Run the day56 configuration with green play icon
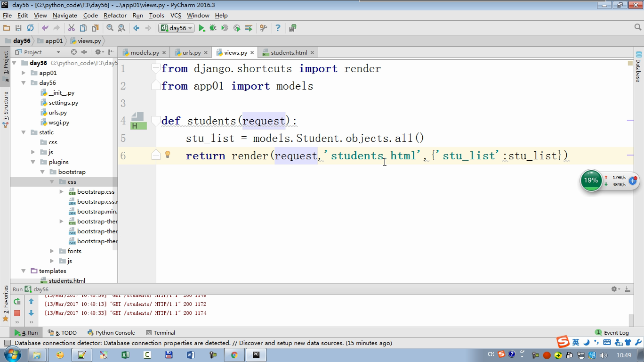 [201, 28]
